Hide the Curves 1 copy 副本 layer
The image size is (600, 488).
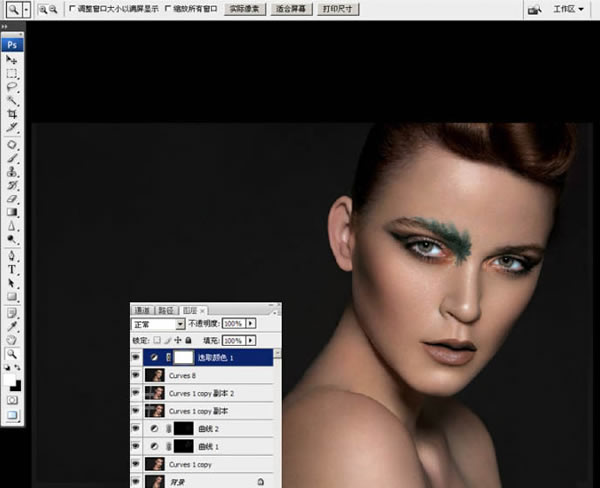click(136, 411)
